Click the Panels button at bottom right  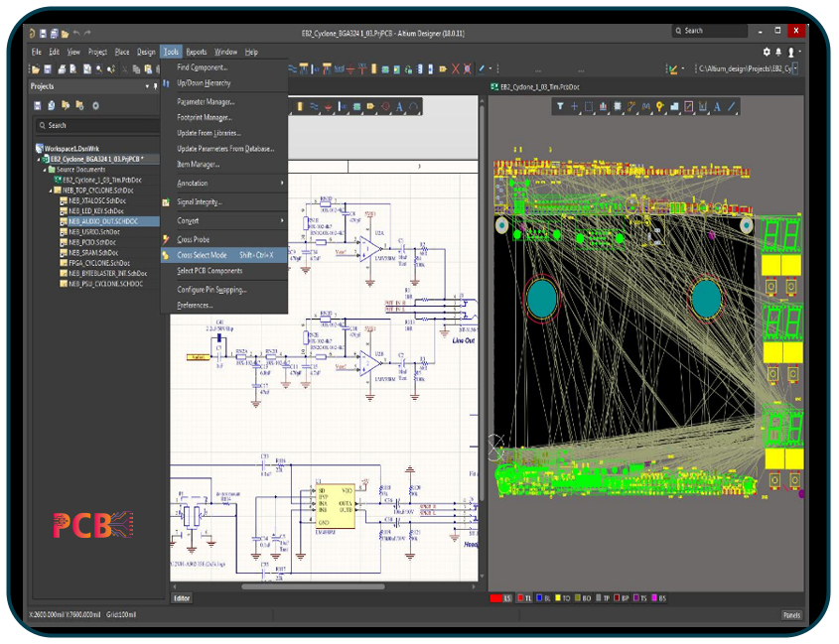(791, 615)
